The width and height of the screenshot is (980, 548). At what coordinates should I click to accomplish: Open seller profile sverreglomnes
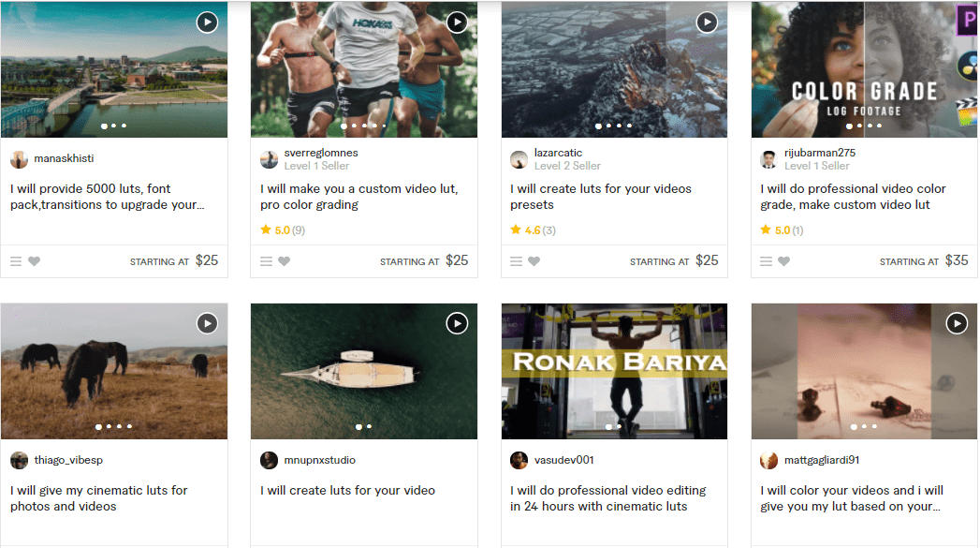pos(321,153)
